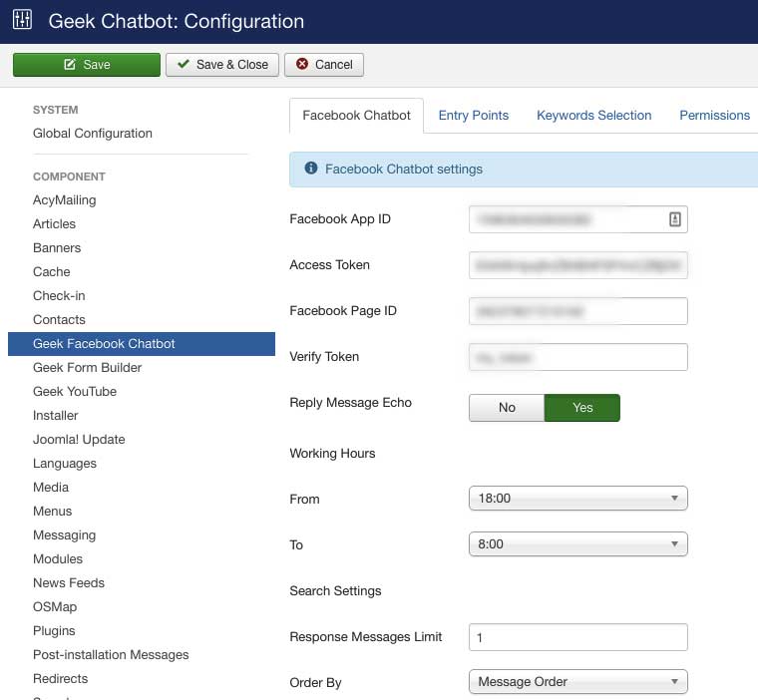This screenshot has width=758, height=700.
Task: Click the configuration sliders icon in header
Action: 22,20
